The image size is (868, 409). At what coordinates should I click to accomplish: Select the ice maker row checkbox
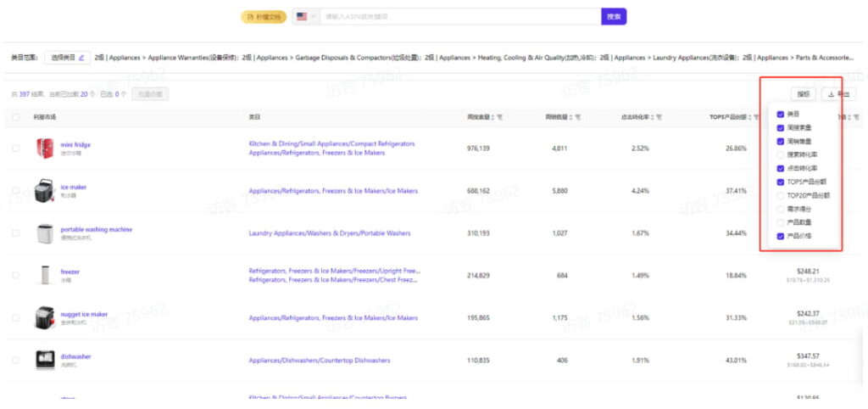16,190
